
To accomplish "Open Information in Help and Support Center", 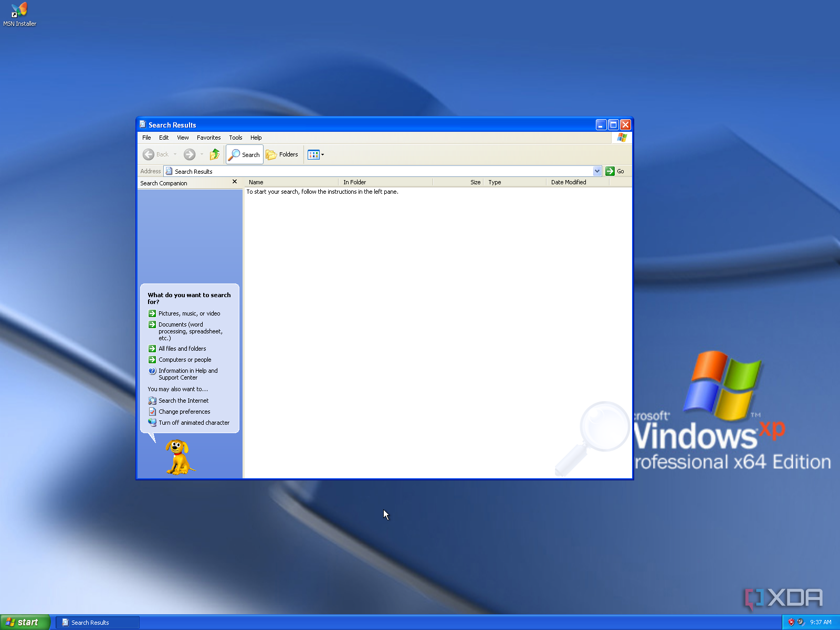I will coord(188,374).
